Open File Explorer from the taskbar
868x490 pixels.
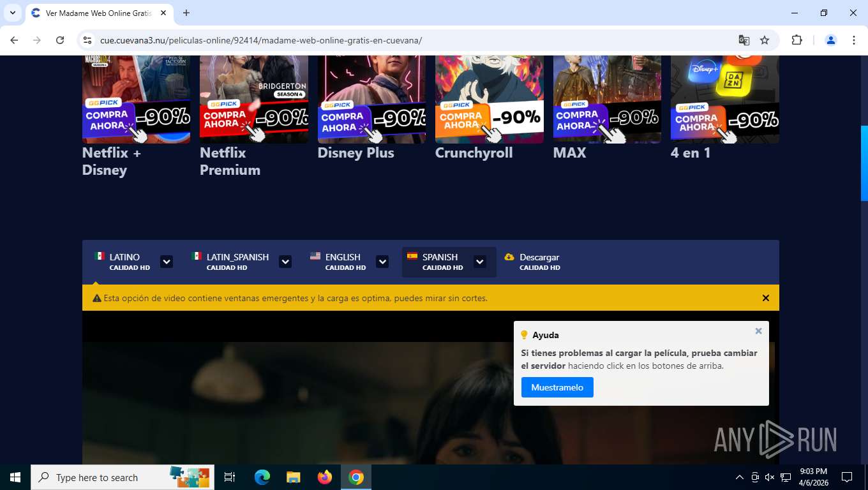coord(293,477)
